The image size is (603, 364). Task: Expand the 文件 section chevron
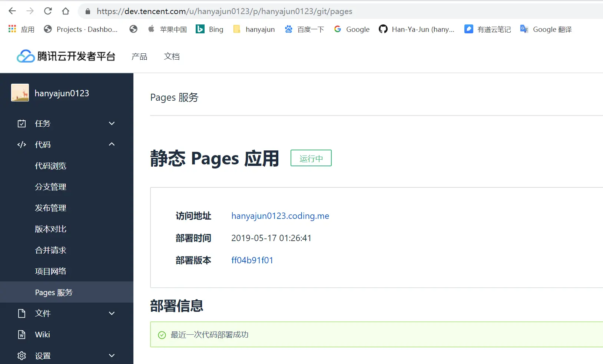point(112,314)
